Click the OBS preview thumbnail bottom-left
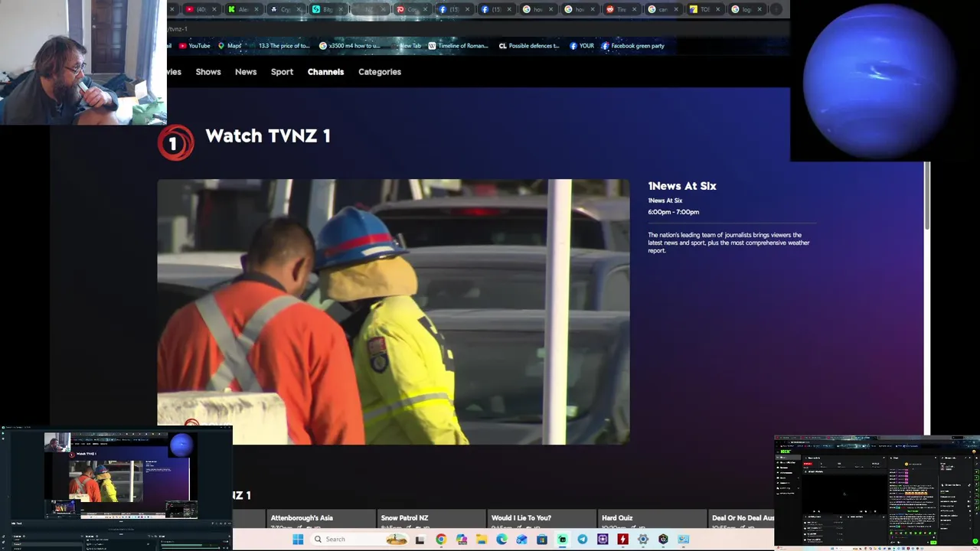Screen dimensions: 980x551 click(x=116, y=487)
